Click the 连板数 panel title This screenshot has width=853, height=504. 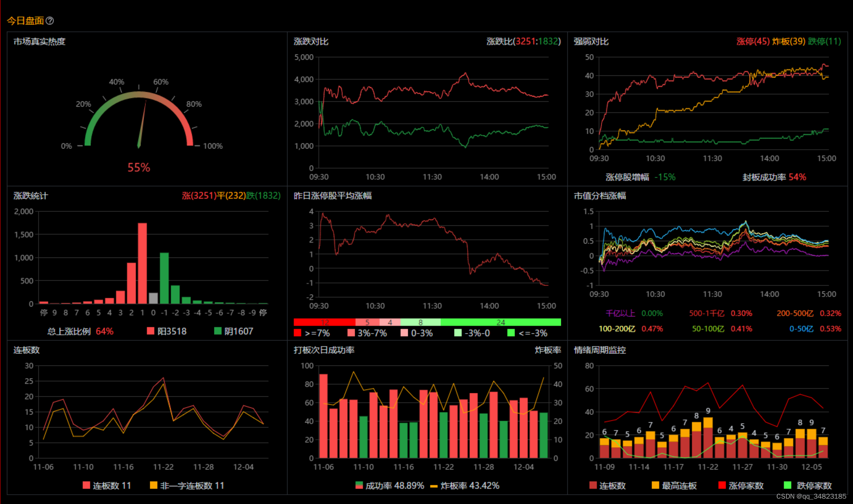[x=26, y=350]
